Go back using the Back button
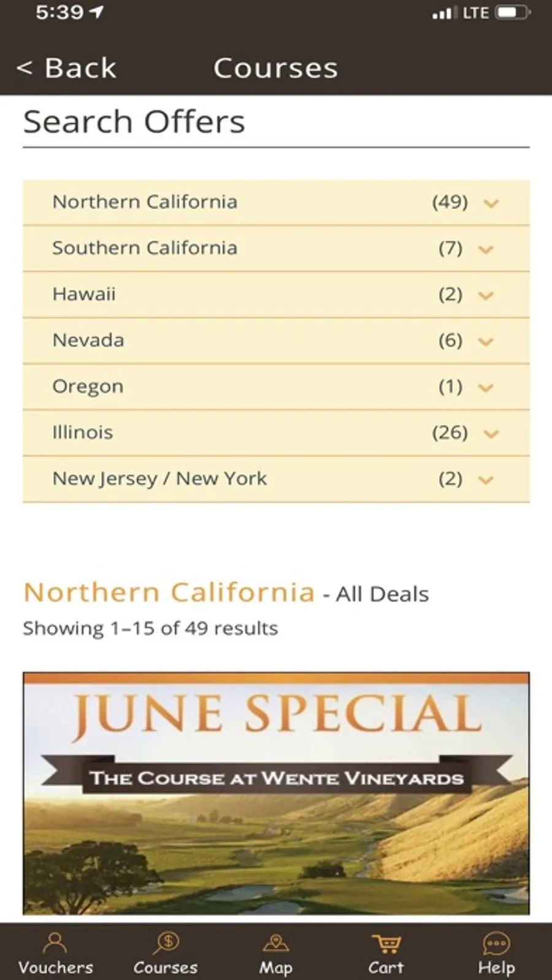Viewport: 552px width, 980px height. point(66,67)
